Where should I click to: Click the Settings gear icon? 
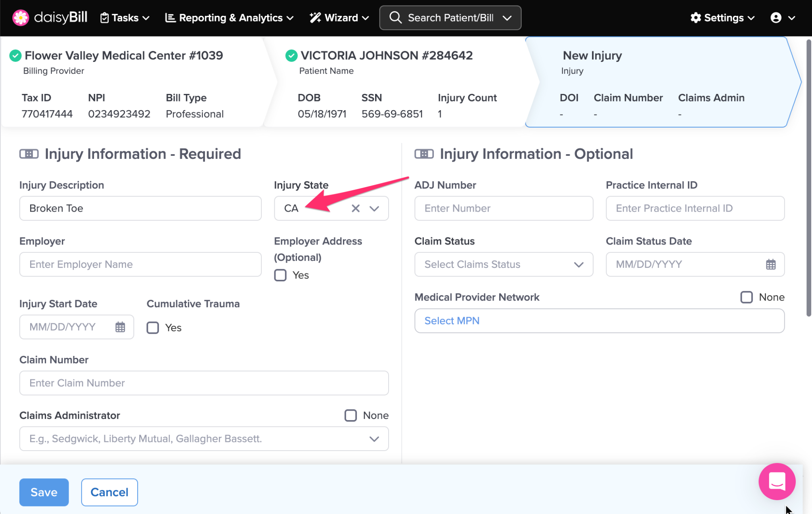(x=695, y=18)
